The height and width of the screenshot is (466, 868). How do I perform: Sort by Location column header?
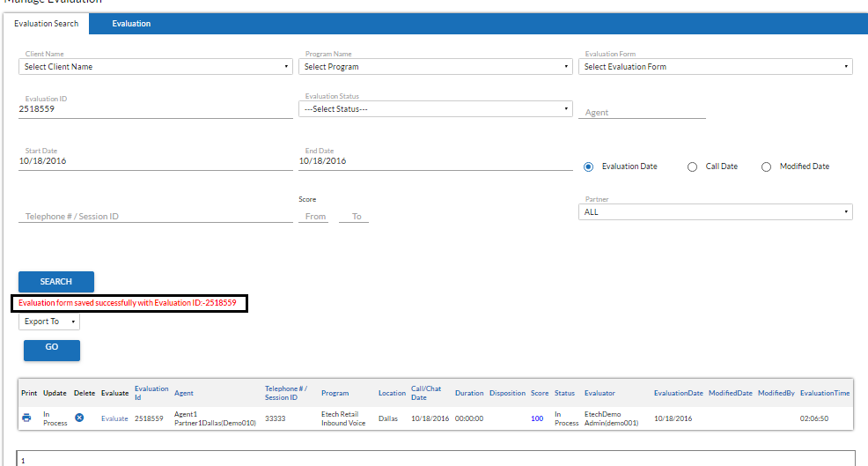coord(392,393)
